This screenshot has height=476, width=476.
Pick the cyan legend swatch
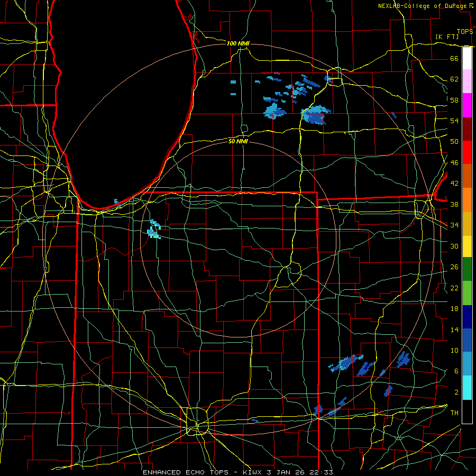click(x=467, y=388)
